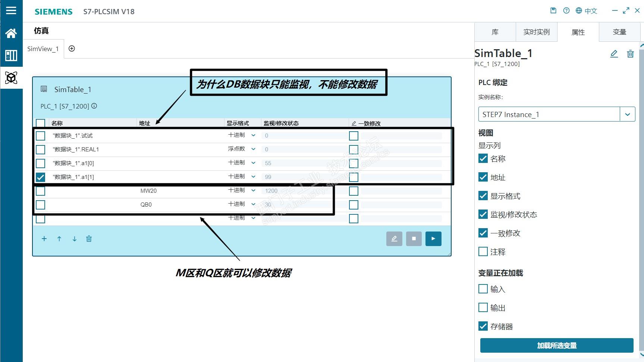Delete SimTable_1 from properties panel

pos(630,54)
